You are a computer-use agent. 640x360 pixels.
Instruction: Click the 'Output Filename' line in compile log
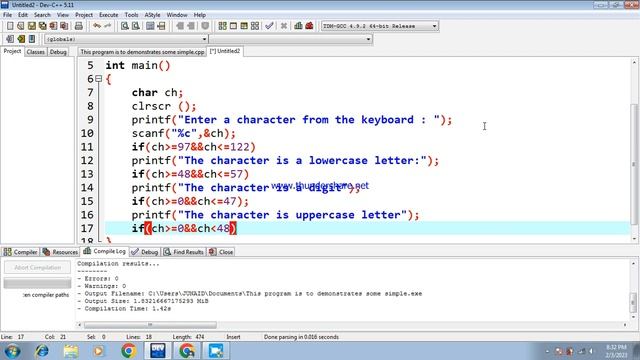coord(250,293)
